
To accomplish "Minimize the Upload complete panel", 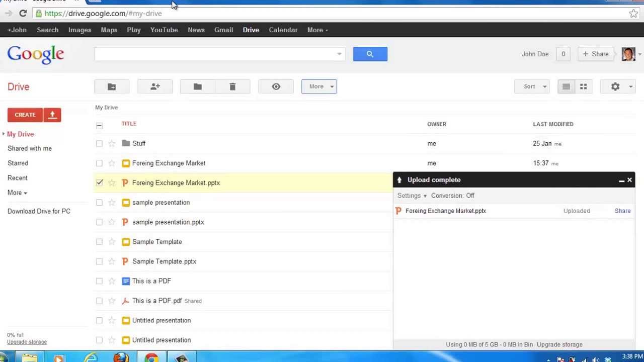I will 621,180.
